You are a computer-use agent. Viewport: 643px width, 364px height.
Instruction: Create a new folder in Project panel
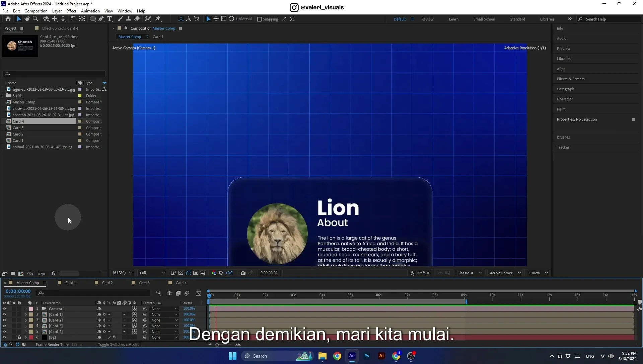point(13,274)
